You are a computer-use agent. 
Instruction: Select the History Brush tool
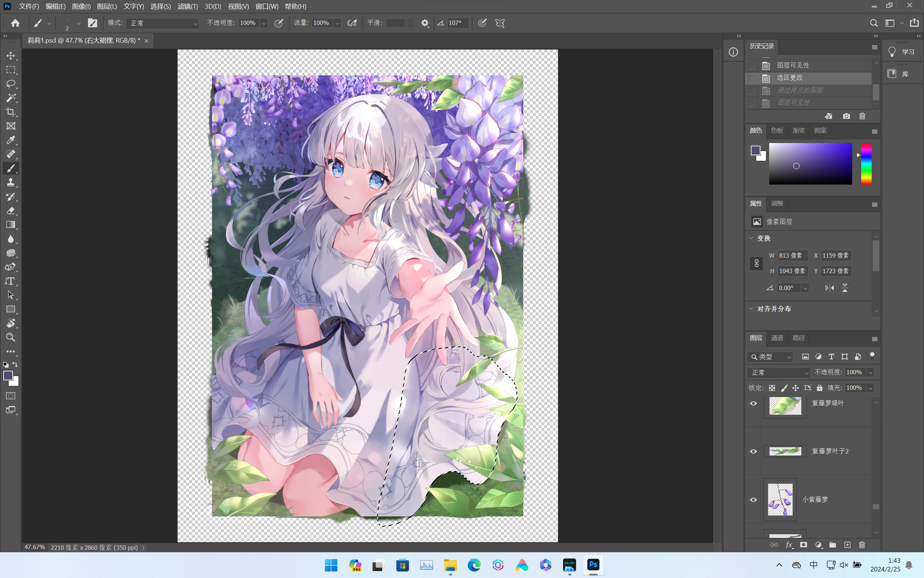[11, 197]
